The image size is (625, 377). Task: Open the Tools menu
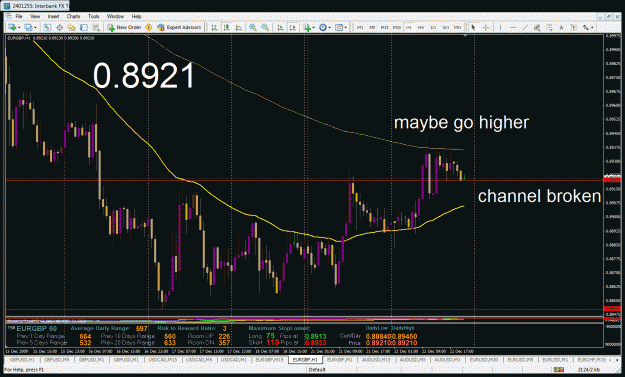94,16
